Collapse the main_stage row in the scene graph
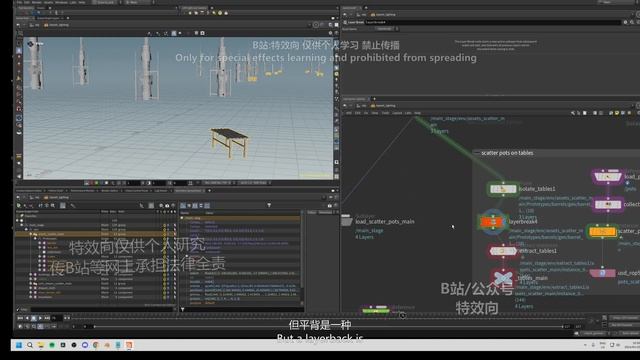This screenshot has width=640, height=360. tap(22, 225)
